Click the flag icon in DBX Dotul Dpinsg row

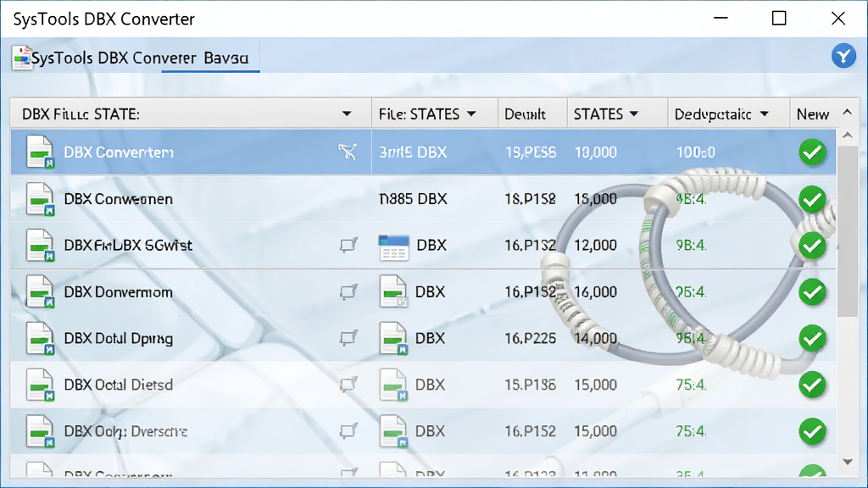click(x=348, y=337)
